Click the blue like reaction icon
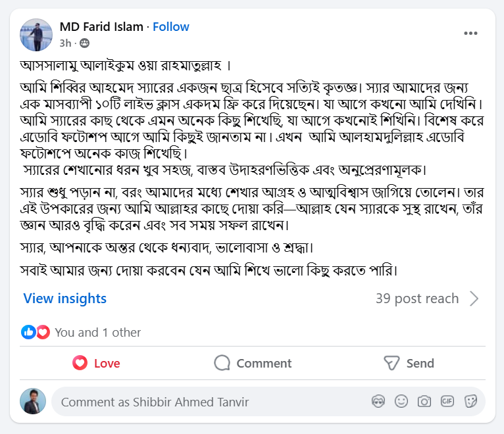This screenshot has height=434, width=504. pyautogui.click(x=29, y=332)
